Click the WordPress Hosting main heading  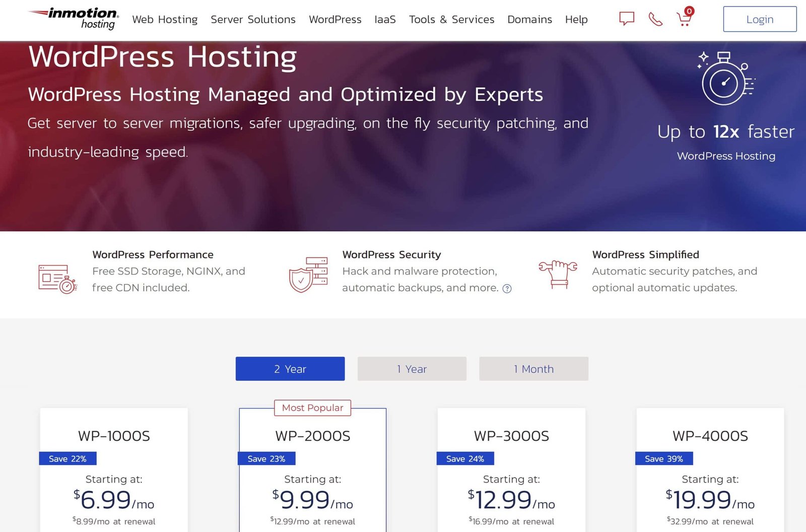coord(163,56)
